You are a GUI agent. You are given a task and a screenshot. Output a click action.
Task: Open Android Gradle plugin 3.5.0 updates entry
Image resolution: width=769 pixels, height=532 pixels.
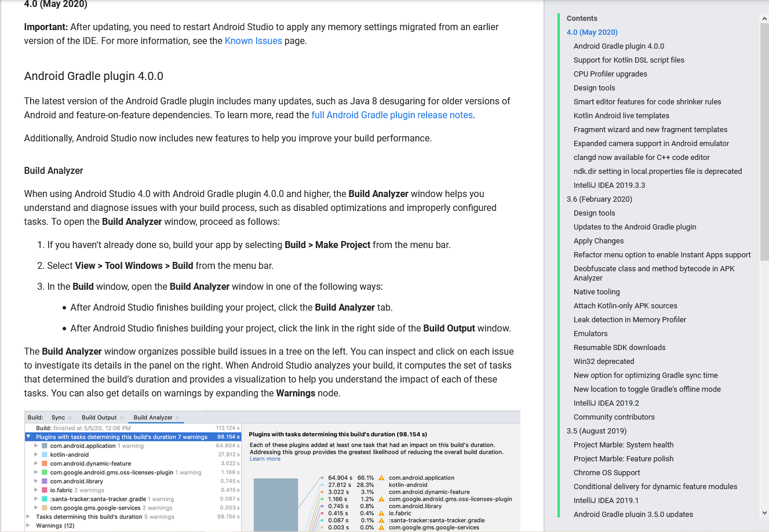[633, 515]
